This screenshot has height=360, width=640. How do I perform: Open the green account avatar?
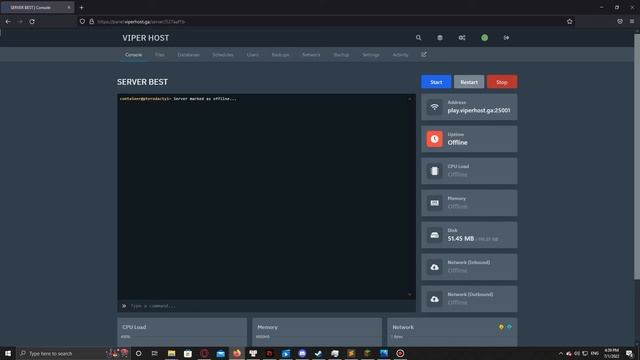[484, 38]
